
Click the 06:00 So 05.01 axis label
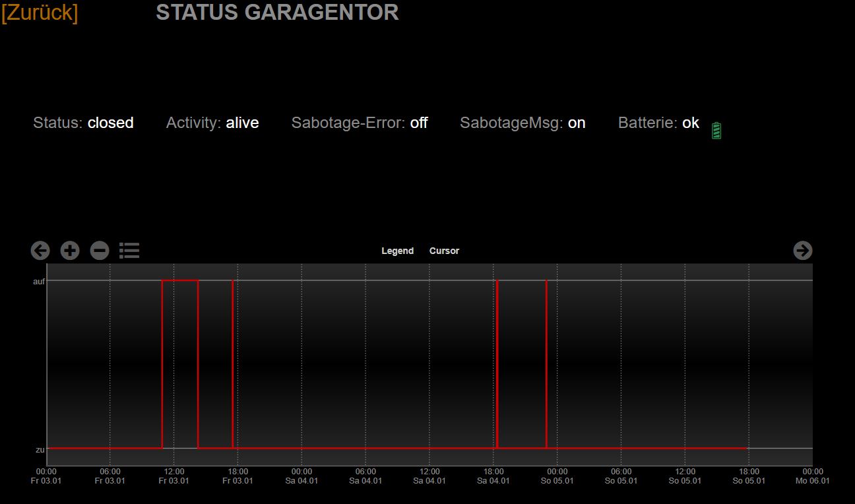[x=621, y=476]
